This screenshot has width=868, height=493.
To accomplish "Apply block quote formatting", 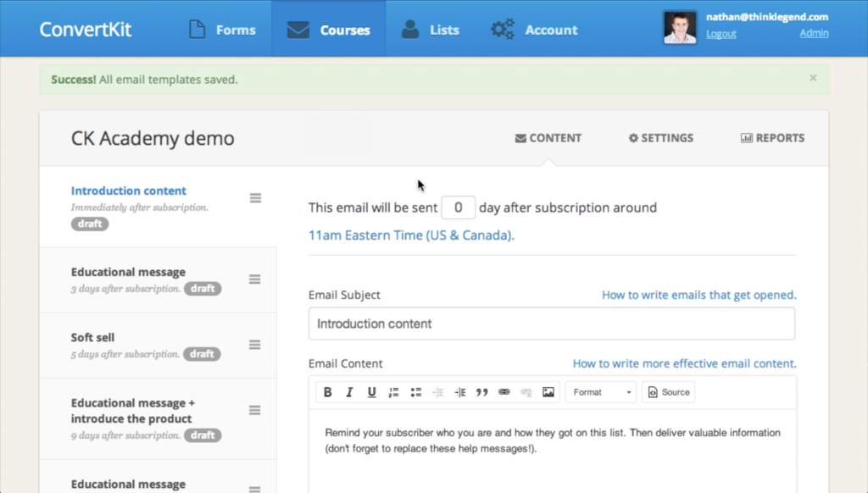I will coord(482,392).
